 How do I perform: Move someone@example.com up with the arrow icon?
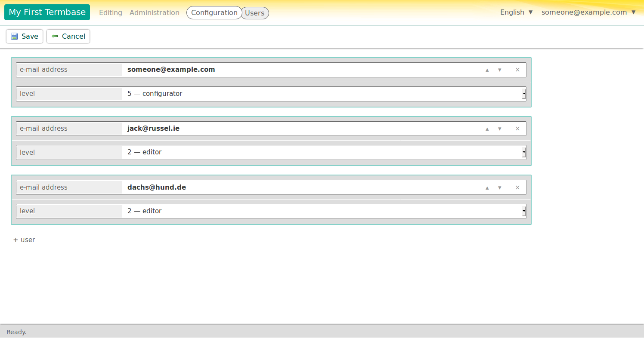coord(487,70)
